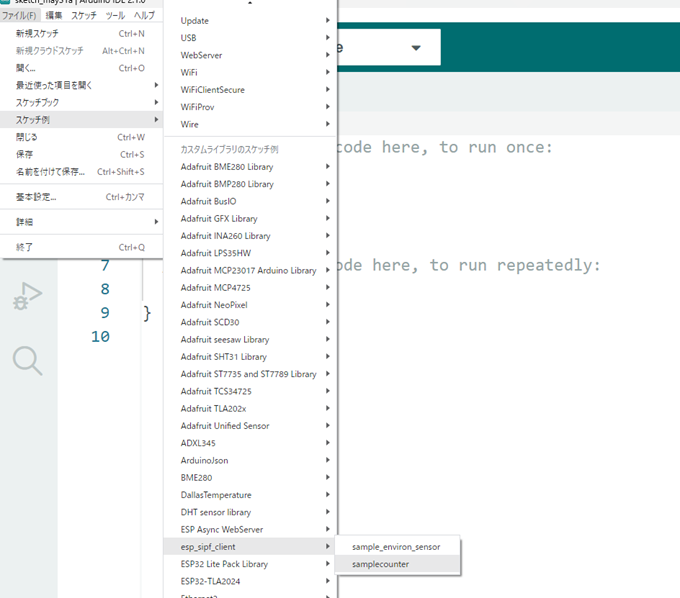Image resolution: width=680 pixels, height=598 pixels.
Task: Open 基本設定... preferences entry
Action: point(81,197)
